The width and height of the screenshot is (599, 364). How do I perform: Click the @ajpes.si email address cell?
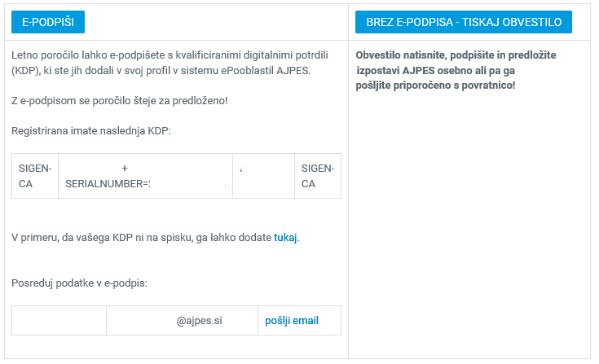pos(199,321)
